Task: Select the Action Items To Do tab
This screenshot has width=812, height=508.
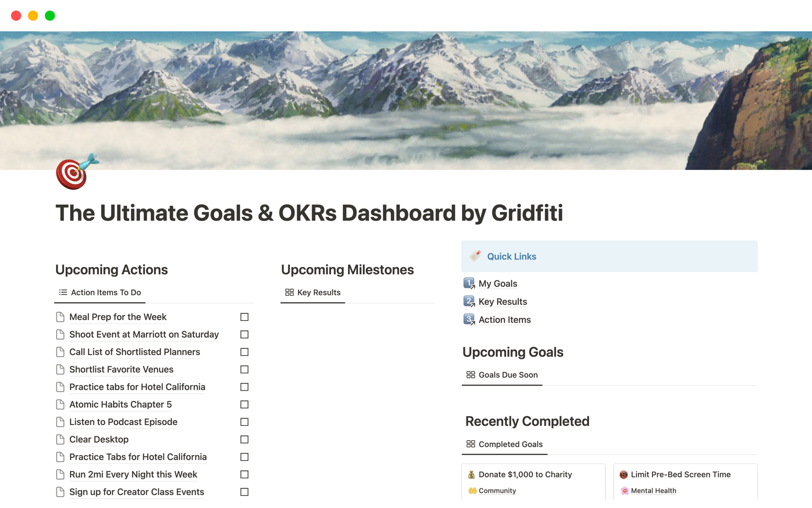Action: pos(100,293)
